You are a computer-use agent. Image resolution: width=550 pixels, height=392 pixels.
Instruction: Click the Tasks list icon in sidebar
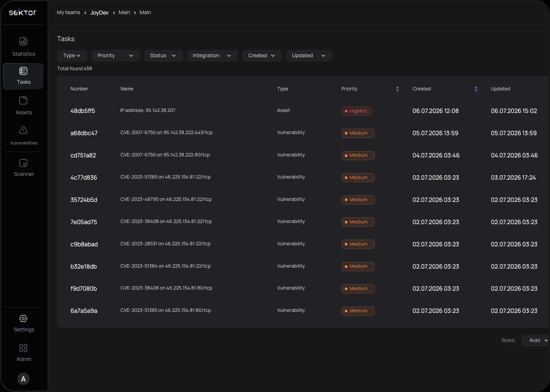[x=23, y=71]
